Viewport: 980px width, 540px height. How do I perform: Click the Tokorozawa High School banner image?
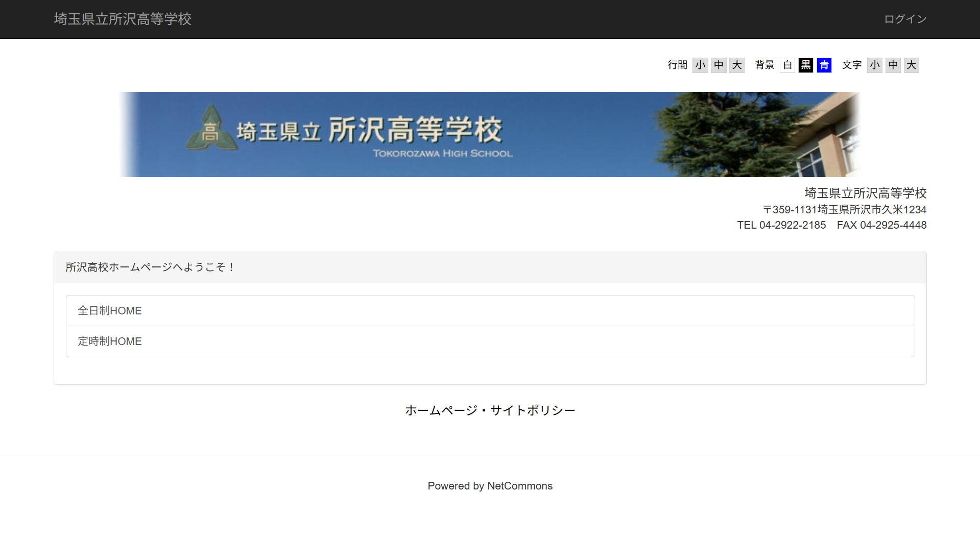(490, 134)
